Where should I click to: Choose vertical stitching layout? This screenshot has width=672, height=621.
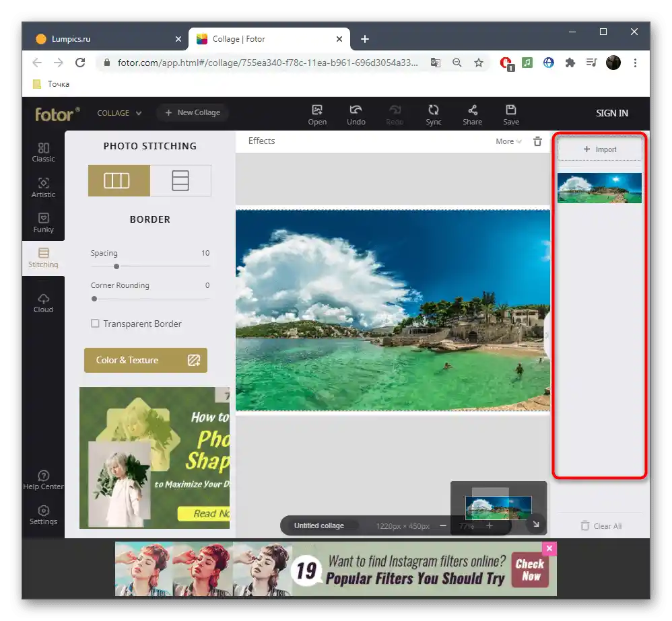click(180, 180)
